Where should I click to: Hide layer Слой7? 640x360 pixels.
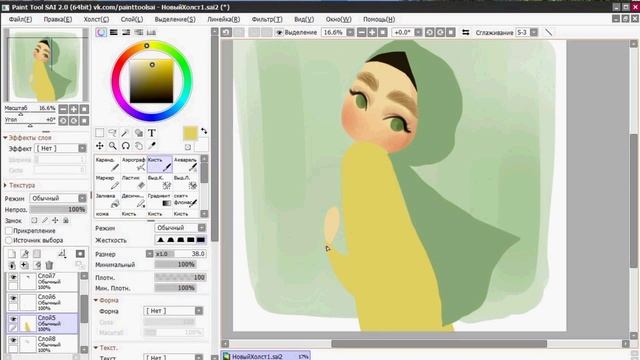click(13, 277)
